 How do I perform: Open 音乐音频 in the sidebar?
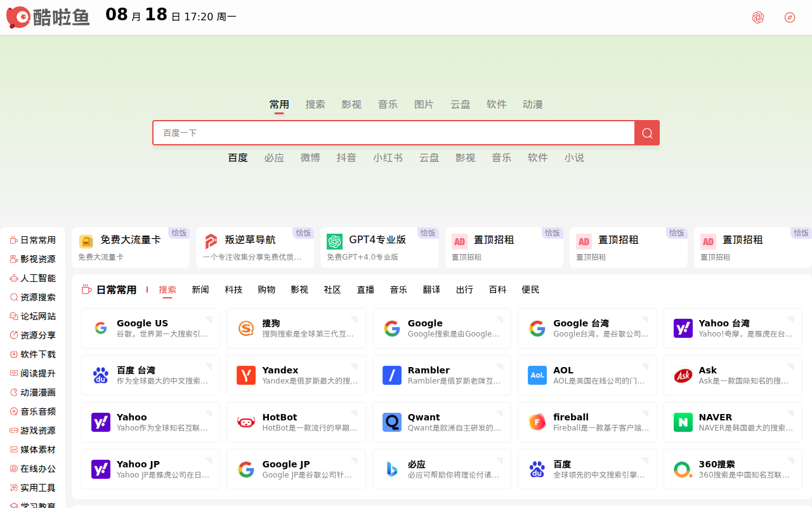point(33,411)
